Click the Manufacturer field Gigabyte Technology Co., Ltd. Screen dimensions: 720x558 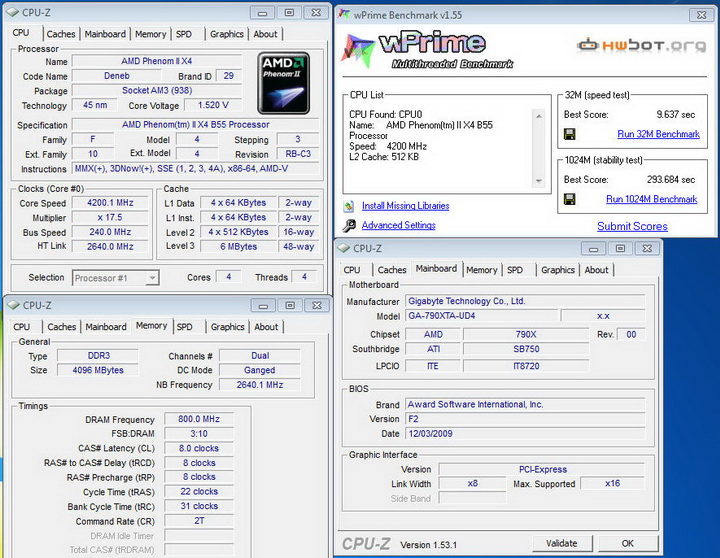click(x=525, y=301)
